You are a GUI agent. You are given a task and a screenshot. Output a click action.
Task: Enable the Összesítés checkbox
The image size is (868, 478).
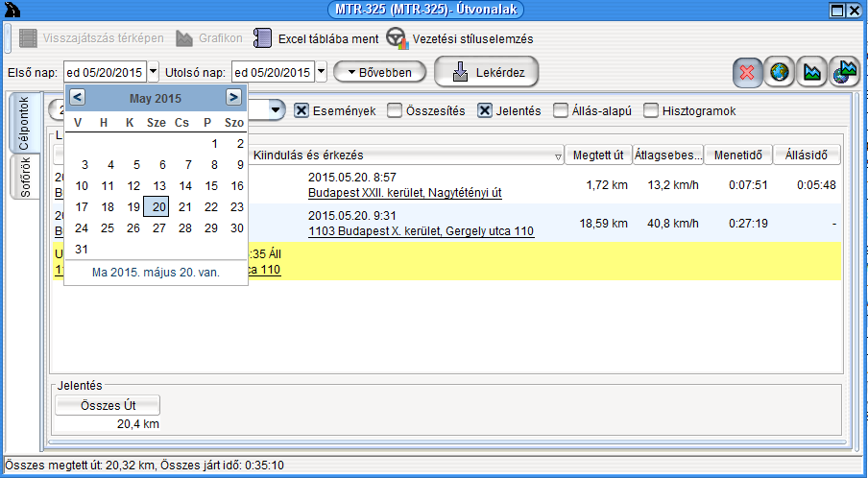(x=395, y=110)
